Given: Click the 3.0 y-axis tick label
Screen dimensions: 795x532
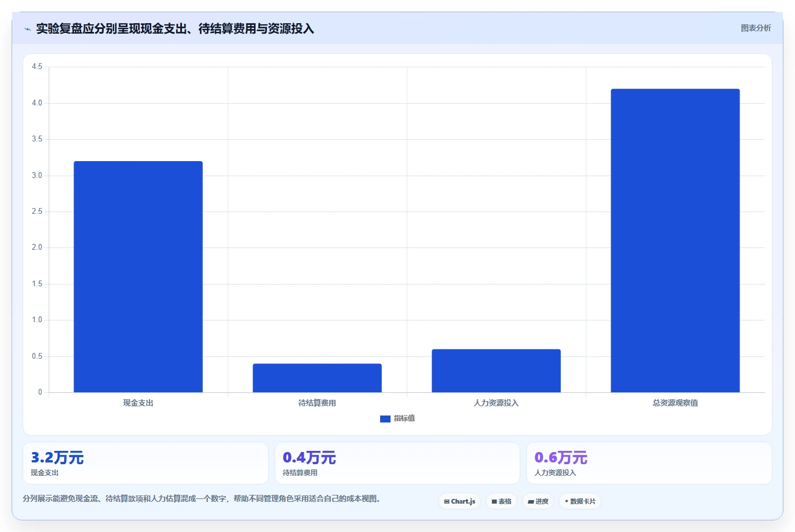Looking at the screenshot, I should (37, 176).
